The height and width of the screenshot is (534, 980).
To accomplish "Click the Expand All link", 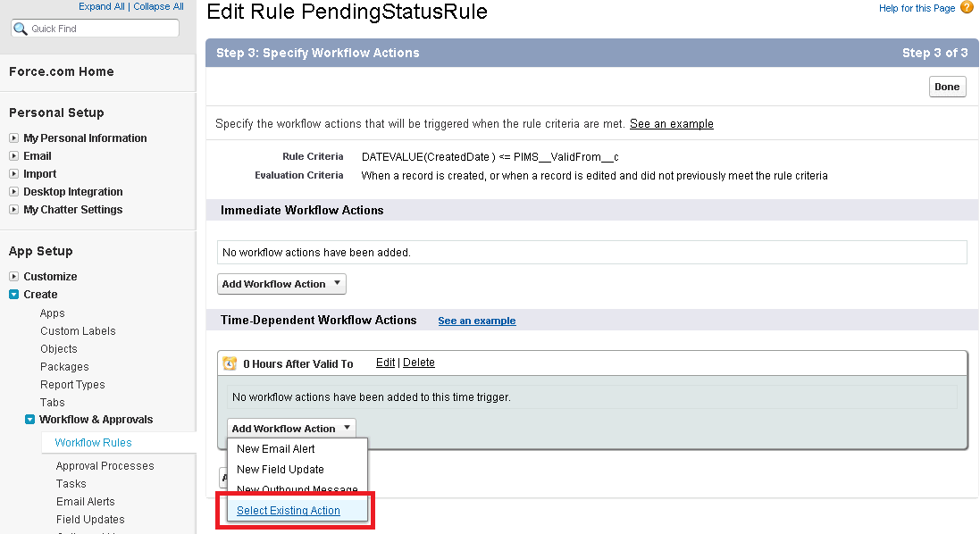I will click(x=103, y=6).
